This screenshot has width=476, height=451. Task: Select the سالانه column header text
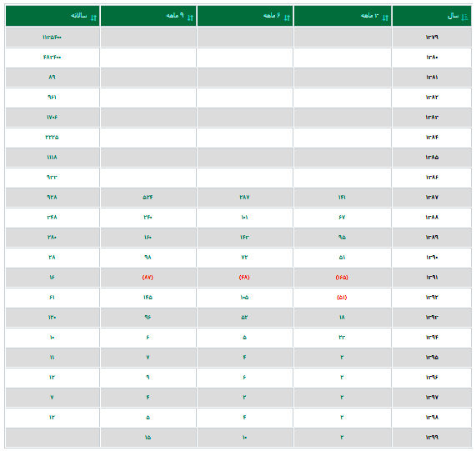(x=79, y=16)
